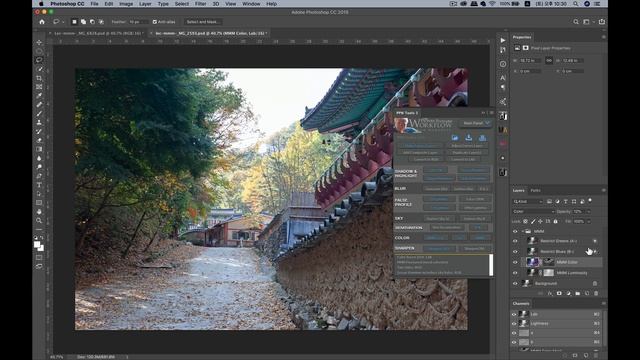Click the Share icon in options bar

[x=602, y=22]
